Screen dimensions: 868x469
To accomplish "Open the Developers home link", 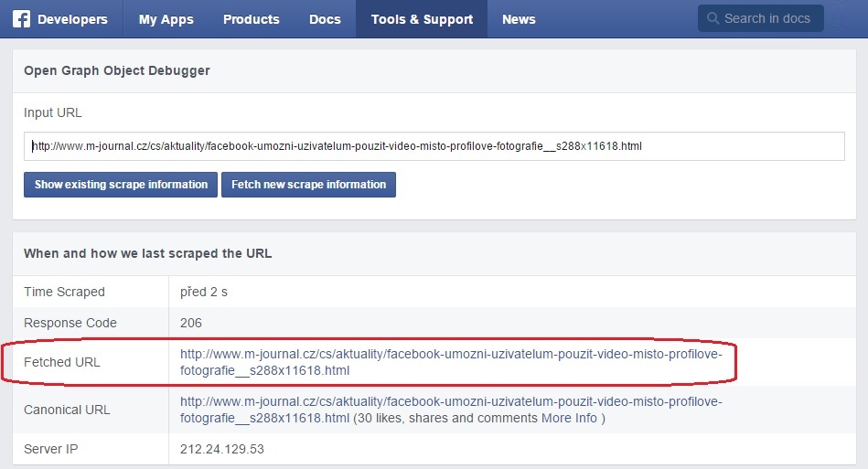I will click(72, 19).
